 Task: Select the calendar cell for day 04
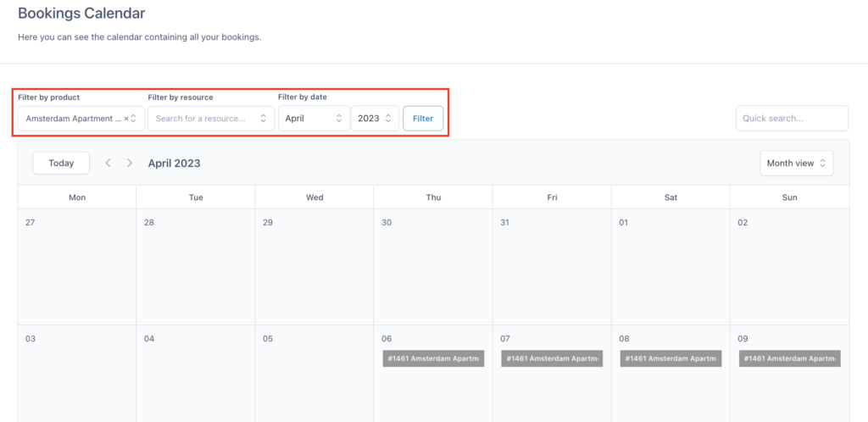click(196, 374)
